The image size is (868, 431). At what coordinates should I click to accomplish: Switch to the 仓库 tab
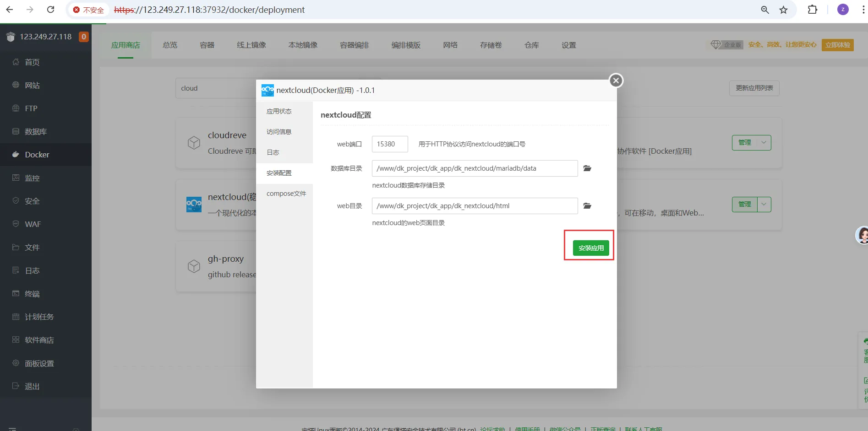tap(532, 45)
